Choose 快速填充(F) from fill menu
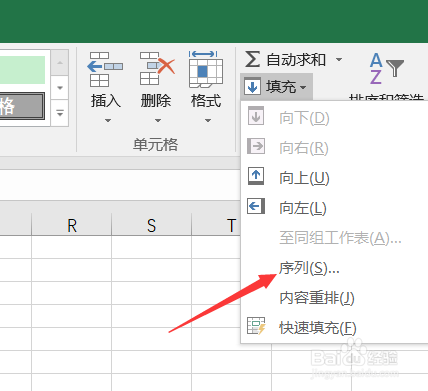This screenshot has height=391, width=428. tap(334, 328)
